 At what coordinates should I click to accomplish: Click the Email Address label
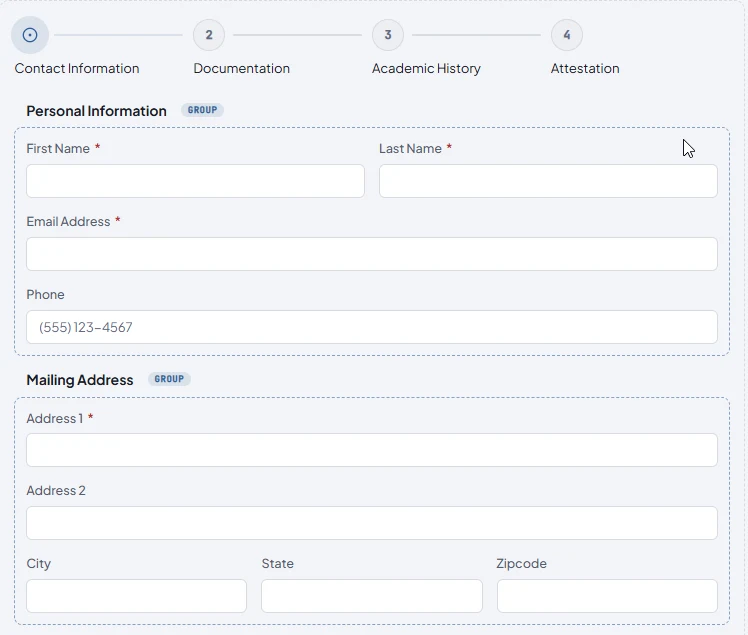[x=68, y=222]
